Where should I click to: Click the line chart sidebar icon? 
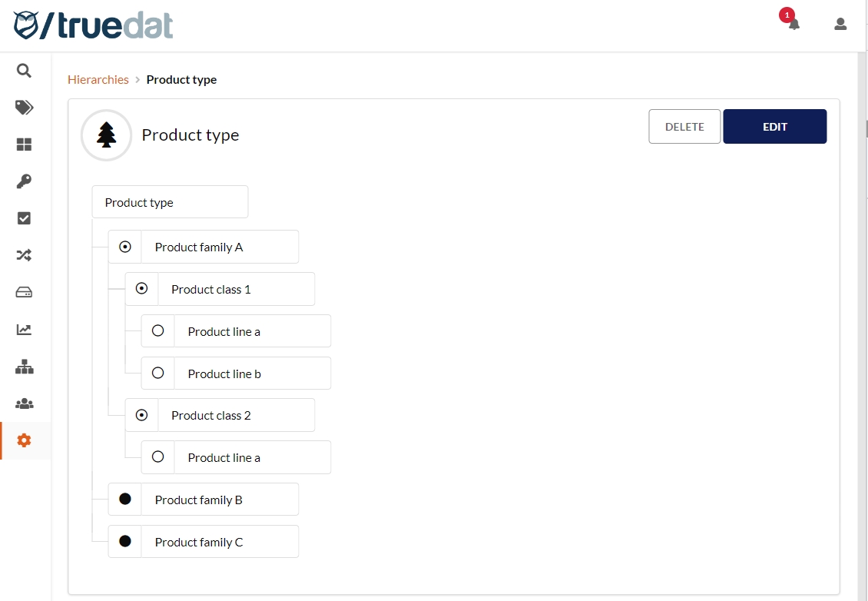(x=24, y=330)
